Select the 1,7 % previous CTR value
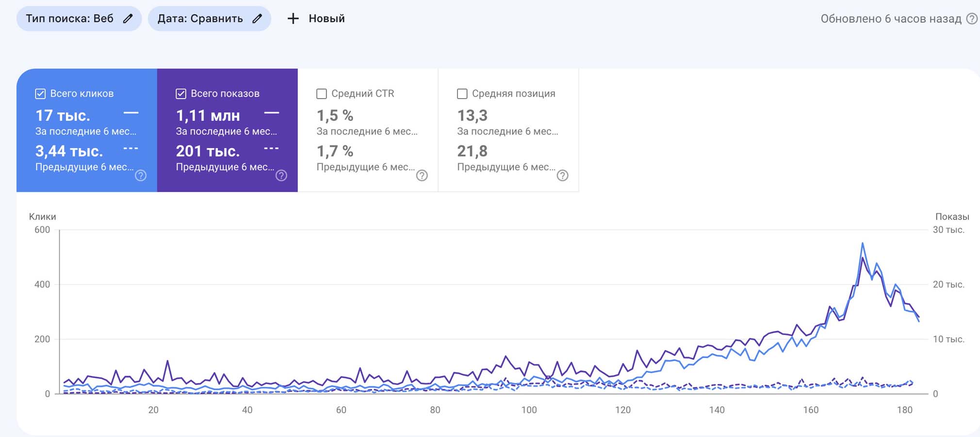Screen dimensions: 980x437 tap(335, 151)
